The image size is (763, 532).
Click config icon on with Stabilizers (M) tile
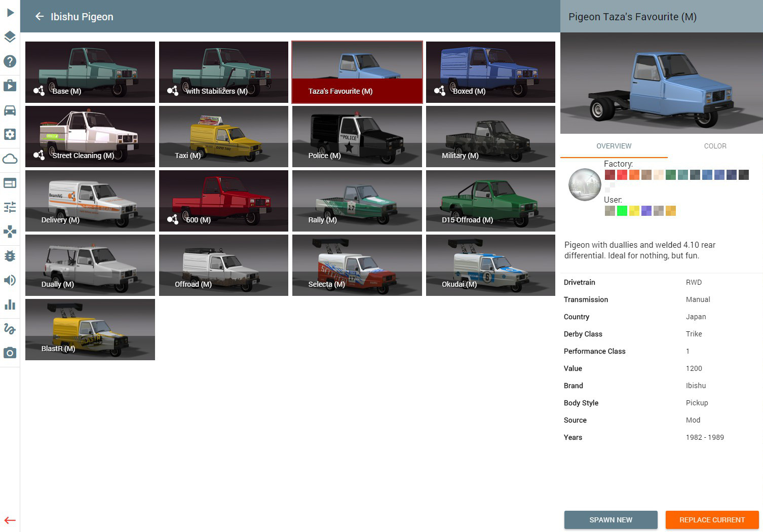[173, 91]
